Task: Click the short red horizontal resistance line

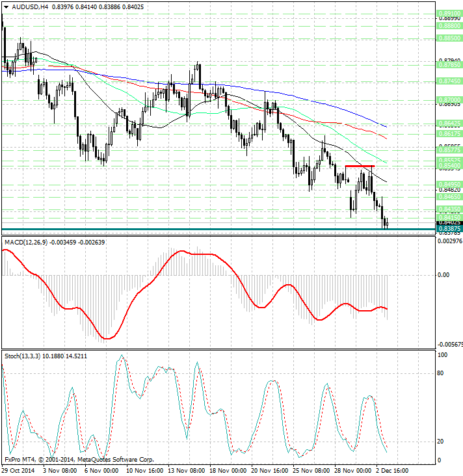Action: click(359, 166)
